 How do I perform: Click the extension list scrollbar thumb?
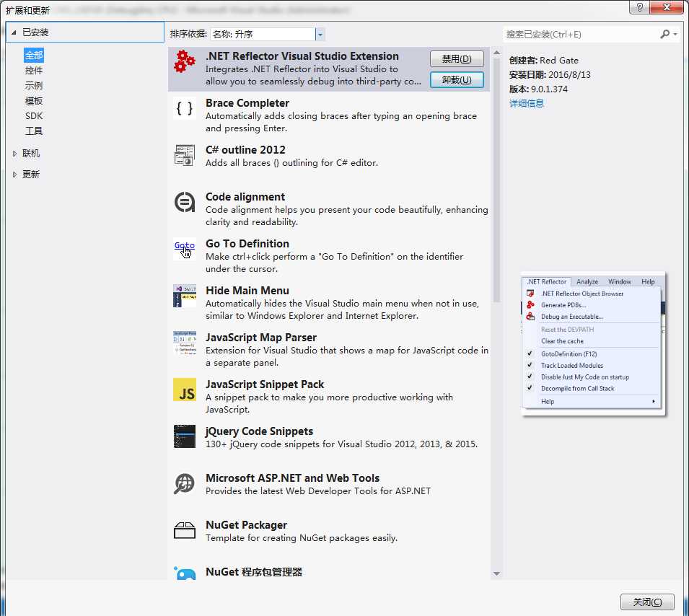point(496,180)
